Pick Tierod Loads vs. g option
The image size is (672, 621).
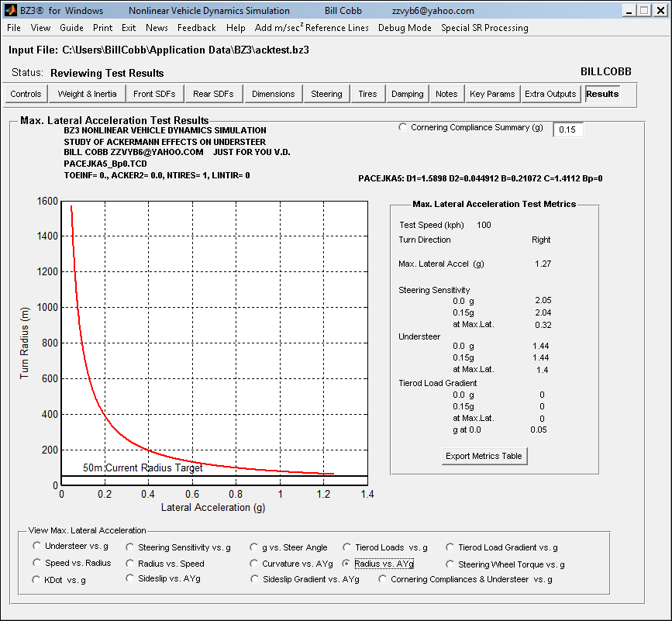346,547
